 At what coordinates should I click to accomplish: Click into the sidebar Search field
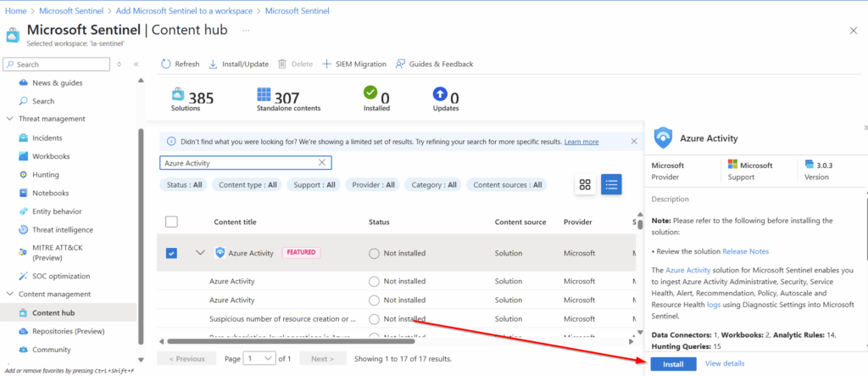(57, 65)
